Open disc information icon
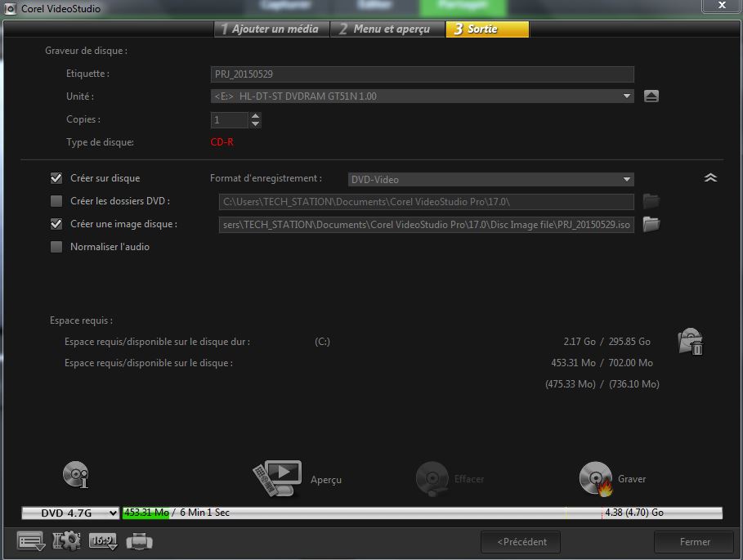 coord(76,474)
